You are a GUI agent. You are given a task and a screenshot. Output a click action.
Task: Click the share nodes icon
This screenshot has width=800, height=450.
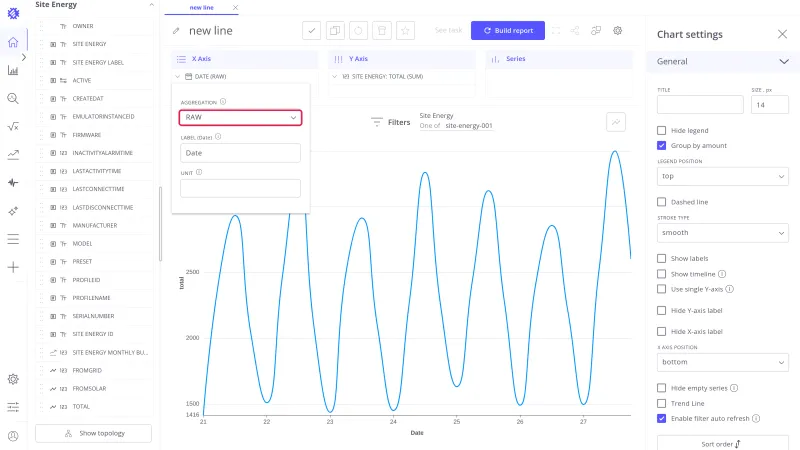point(575,31)
